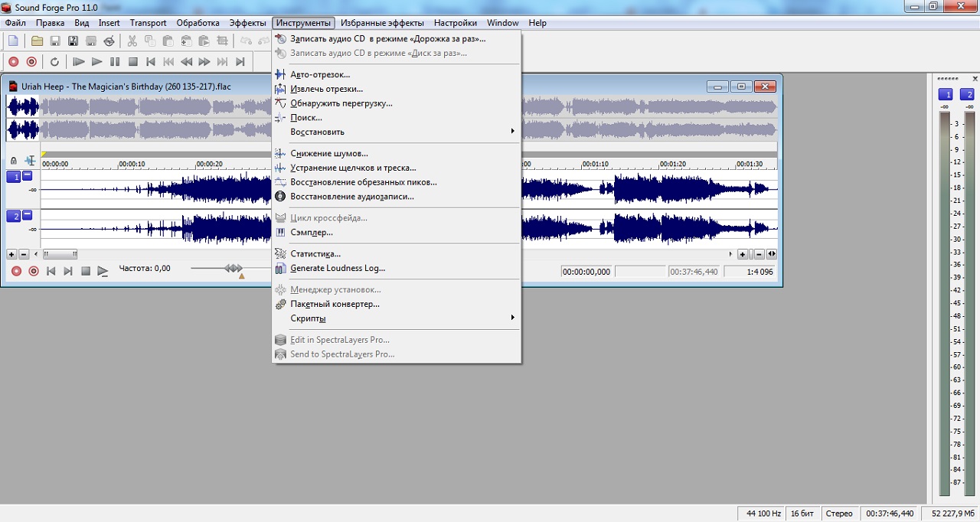Image resolution: width=980 pixels, height=522 pixels.
Task: Open the Сэмплер… menu entry
Action: (397, 232)
